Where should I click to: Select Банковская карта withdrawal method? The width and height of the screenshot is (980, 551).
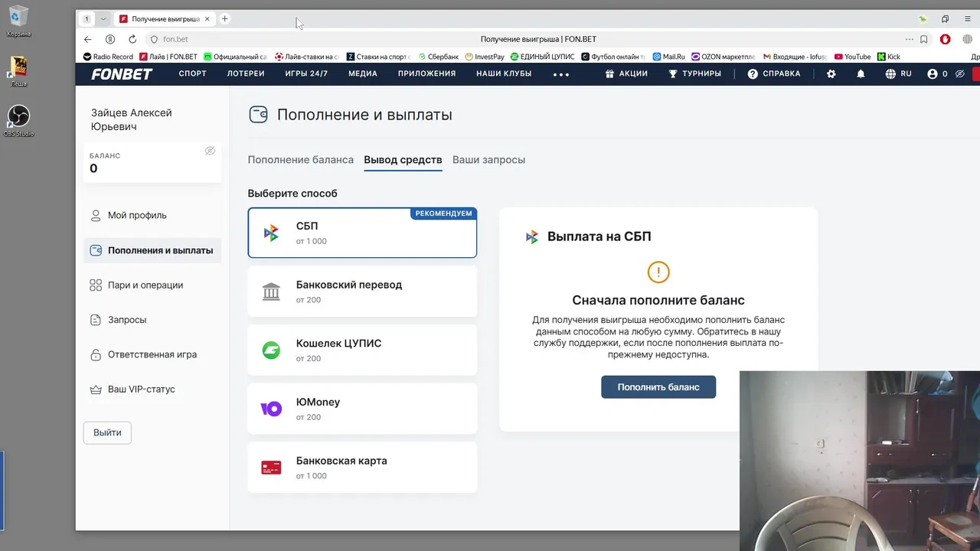click(x=362, y=468)
